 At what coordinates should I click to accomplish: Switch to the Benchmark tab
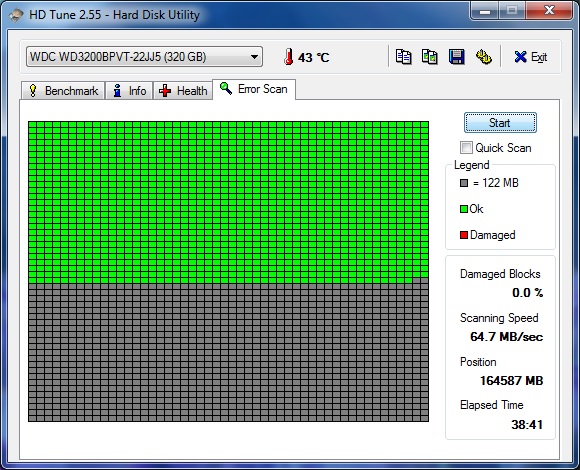point(63,91)
